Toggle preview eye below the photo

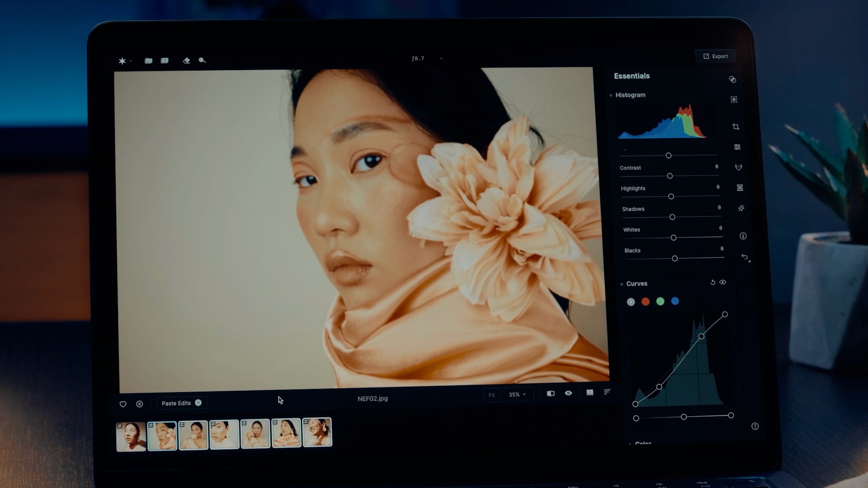[x=568, y=393]
